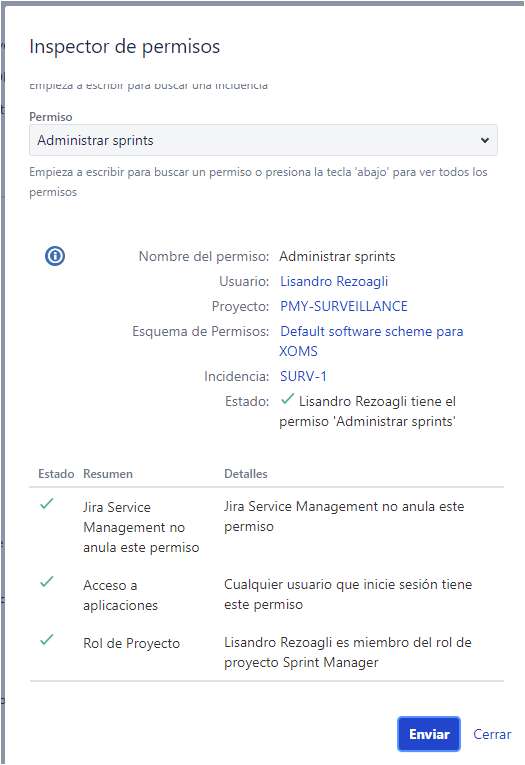Click checkmark in Jira Service Management row
The image size is (525, 765).
47,503
